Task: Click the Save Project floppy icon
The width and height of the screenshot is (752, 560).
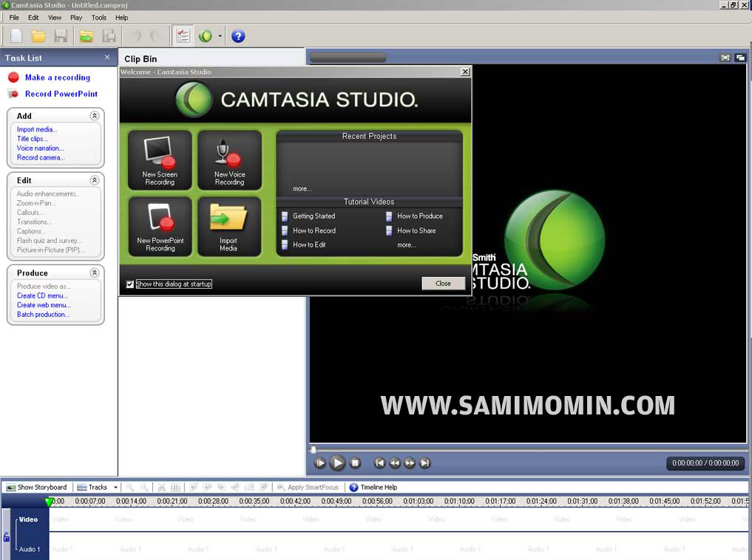Action: 61,36
